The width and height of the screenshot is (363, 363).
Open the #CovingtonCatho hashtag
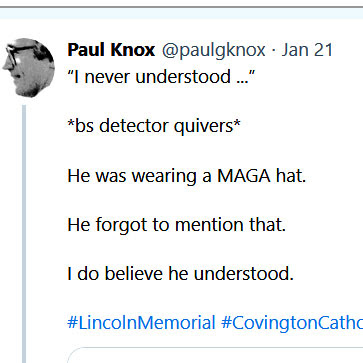(292, 323)
